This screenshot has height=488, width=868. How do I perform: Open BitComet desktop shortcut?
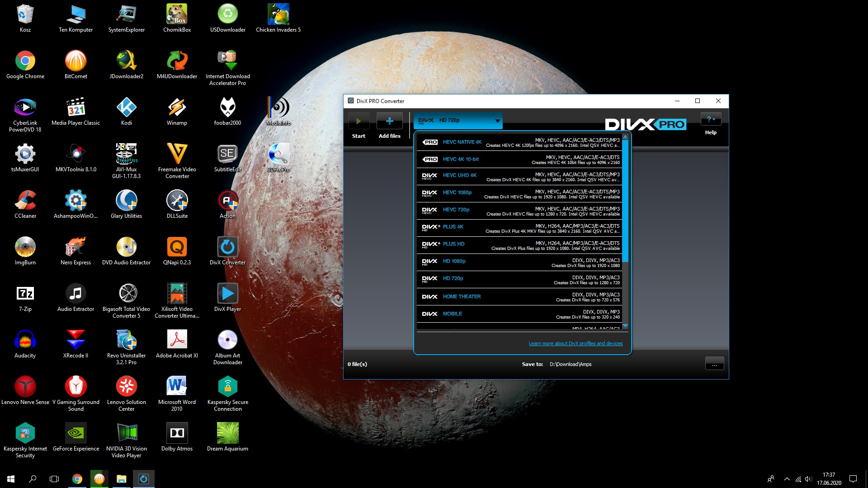76,65
